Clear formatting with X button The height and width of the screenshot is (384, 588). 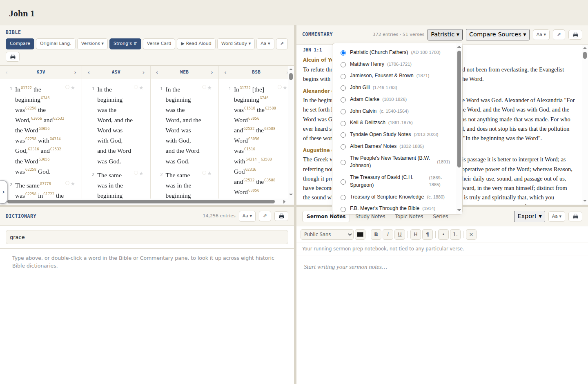click(x=471, y=234)
